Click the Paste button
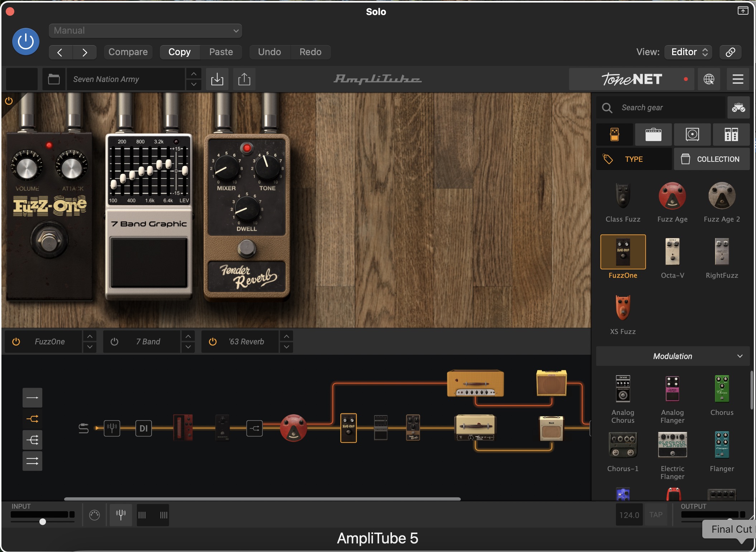 [221, 52]
